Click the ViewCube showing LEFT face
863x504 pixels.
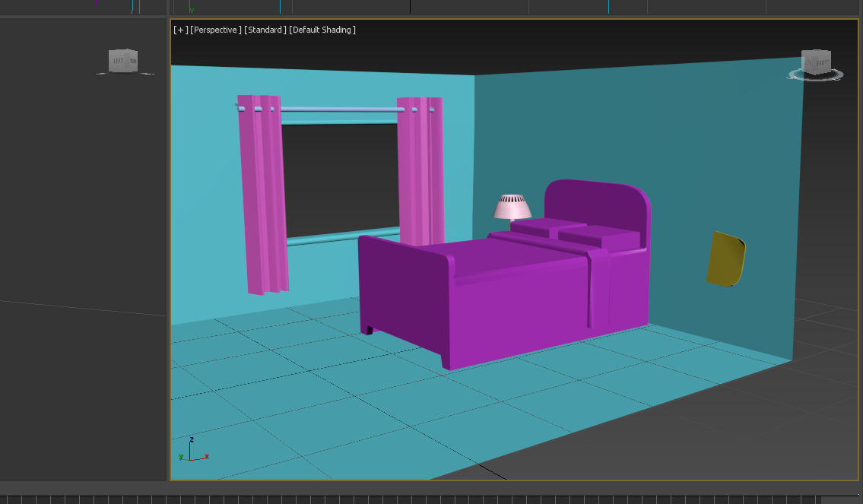[123, 61]
